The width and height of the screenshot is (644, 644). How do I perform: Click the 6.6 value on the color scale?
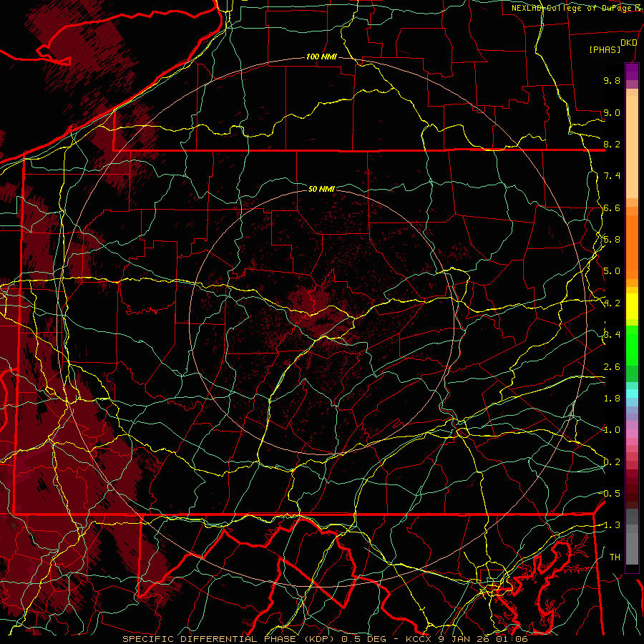click(612, 208)
